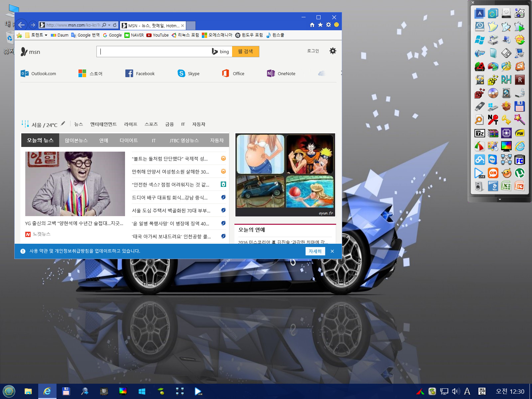Toggle the IME English A mode in tray
Image resolution: width=532 pixels, height=399 pixels.
(467, 391)
